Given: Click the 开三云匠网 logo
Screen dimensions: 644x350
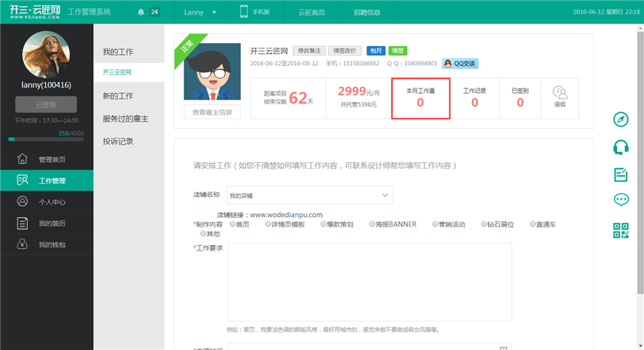Looking at the screenshot, I should pos(35,11).
